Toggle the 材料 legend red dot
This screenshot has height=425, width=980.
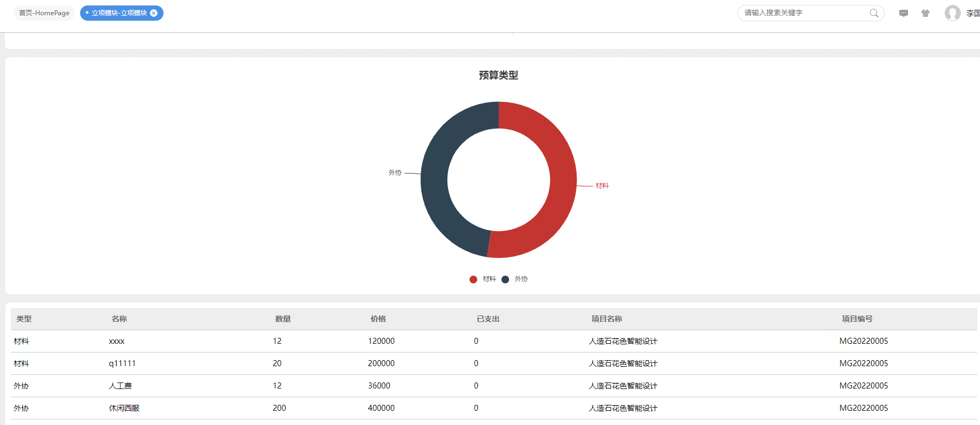click(473, 280)
